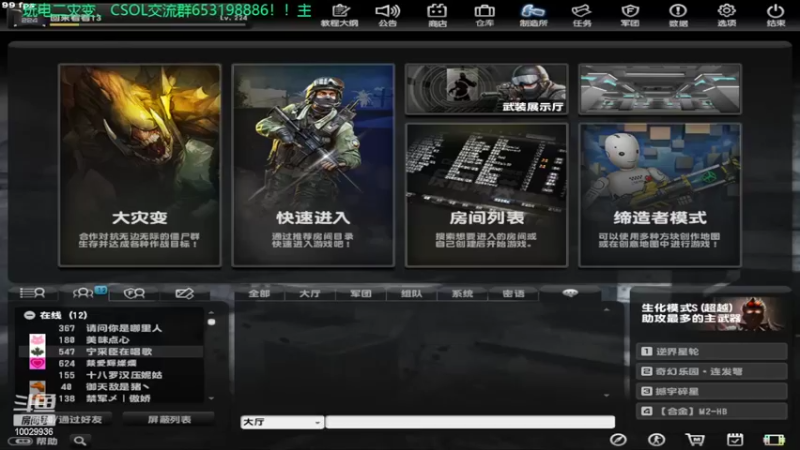Screen dimensions: 800x450
Task: Open the 大灾变 mode card
Action: [x=140, y=165]
